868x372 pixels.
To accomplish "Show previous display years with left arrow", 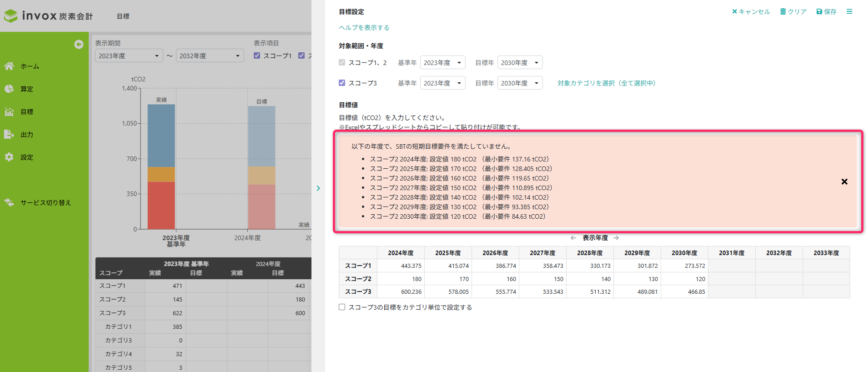I will point(573,238).
